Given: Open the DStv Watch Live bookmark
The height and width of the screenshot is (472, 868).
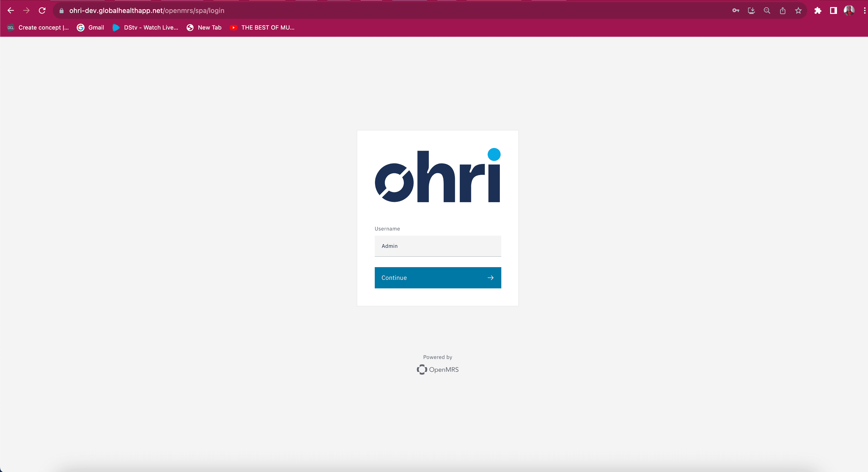Looking at the screenshot, I should [x=145, y=28].
